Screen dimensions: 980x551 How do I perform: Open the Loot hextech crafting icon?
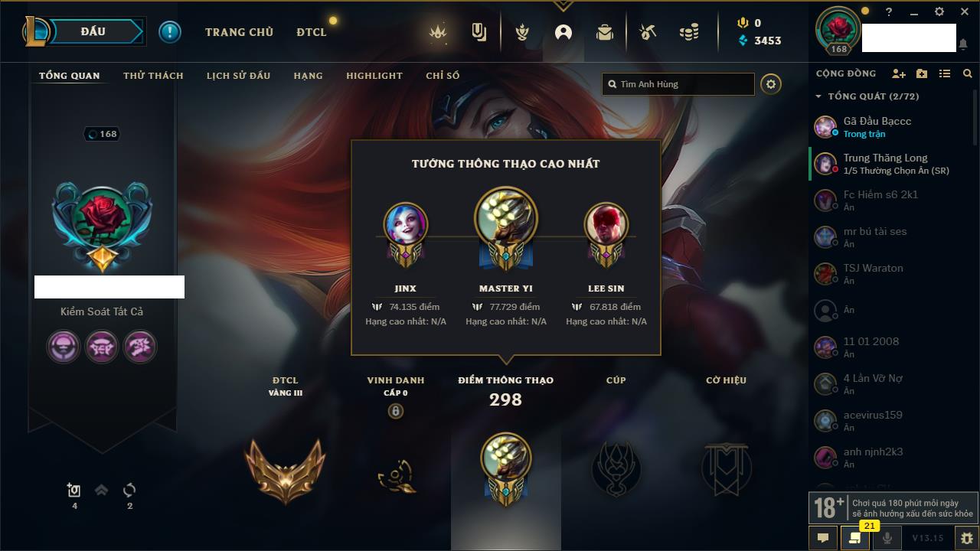[x=648, y=32]
